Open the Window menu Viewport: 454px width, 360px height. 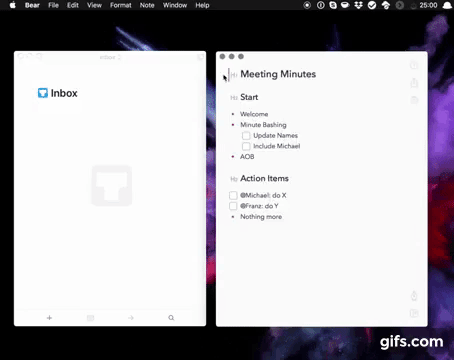pyautogui.click(x=175, y=5)
